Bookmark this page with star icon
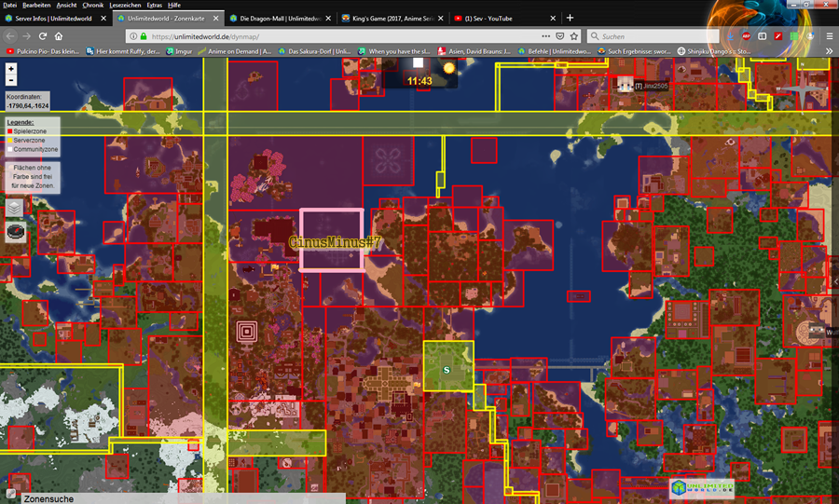The image size is (839, 504). pyautogui.click(x=574, y=36)
